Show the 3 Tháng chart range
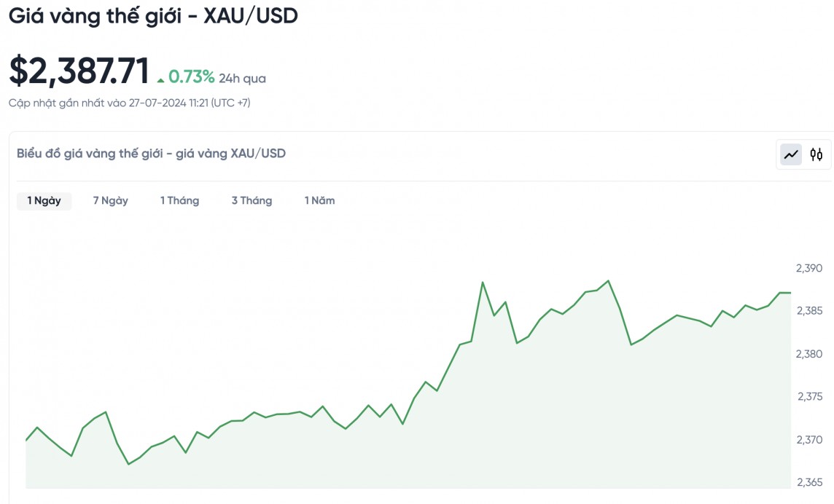 pyautogui.click(x=252, y=200)
